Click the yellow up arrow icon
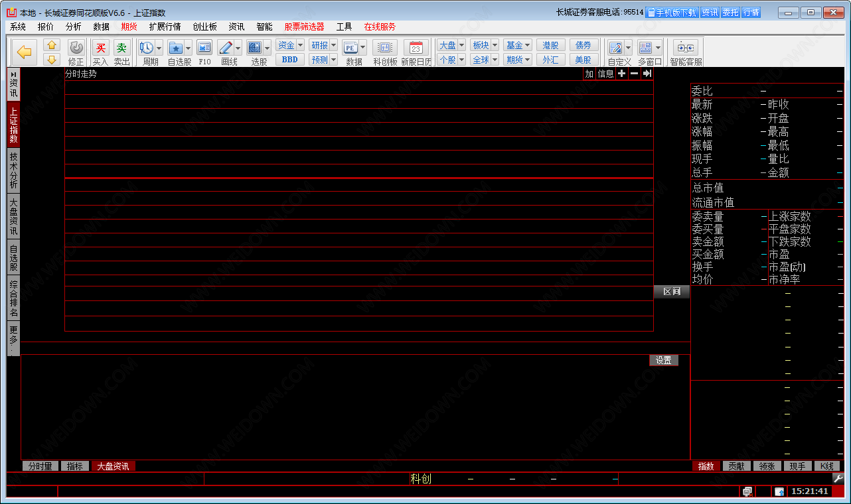The height and width of the screenshot is (504, 851). pyautogui.click(x=52, y=45)
